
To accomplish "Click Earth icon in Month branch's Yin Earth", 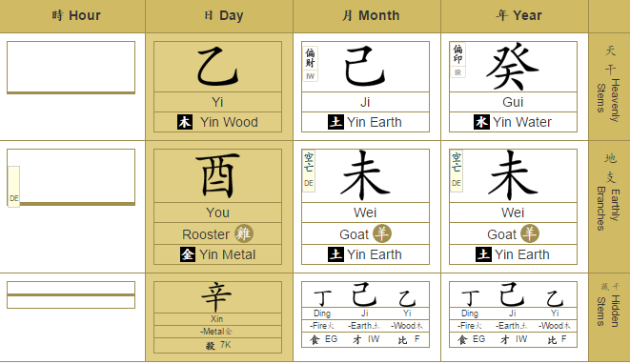I will (335, 254).
